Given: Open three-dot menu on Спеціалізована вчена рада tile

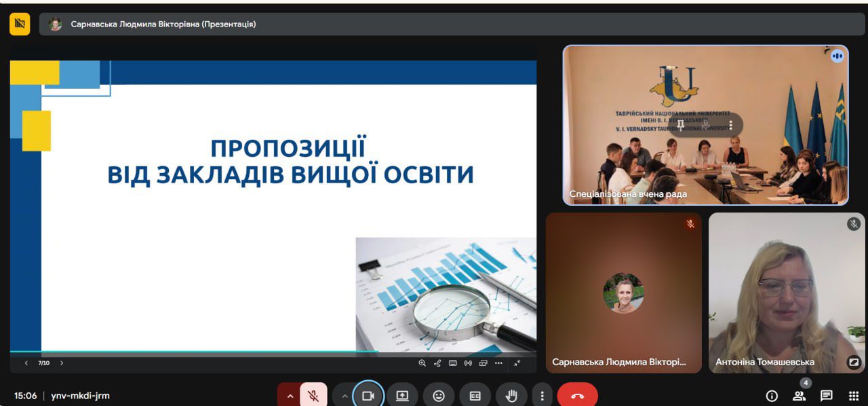Looking at the screenshot, I should (x=730, y=125).
